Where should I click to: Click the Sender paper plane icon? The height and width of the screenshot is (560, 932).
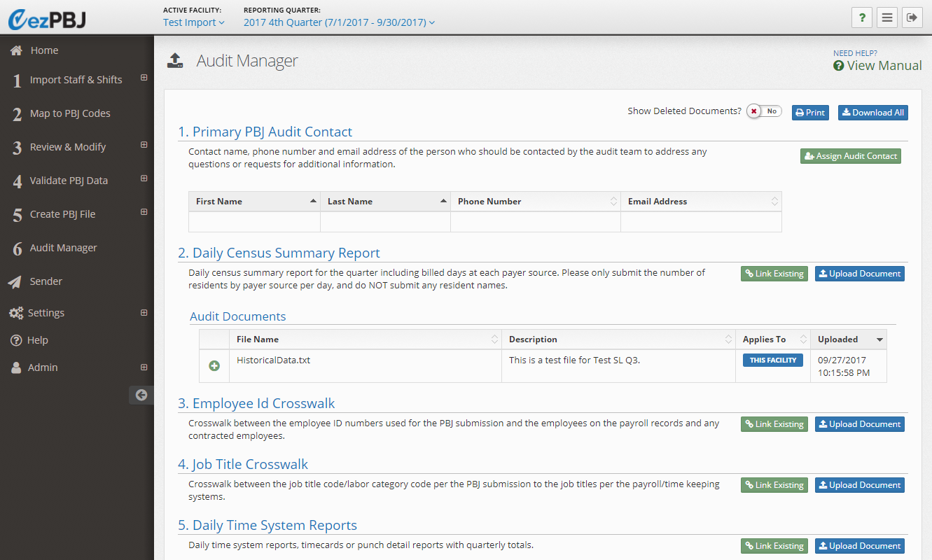click(15, 281)
